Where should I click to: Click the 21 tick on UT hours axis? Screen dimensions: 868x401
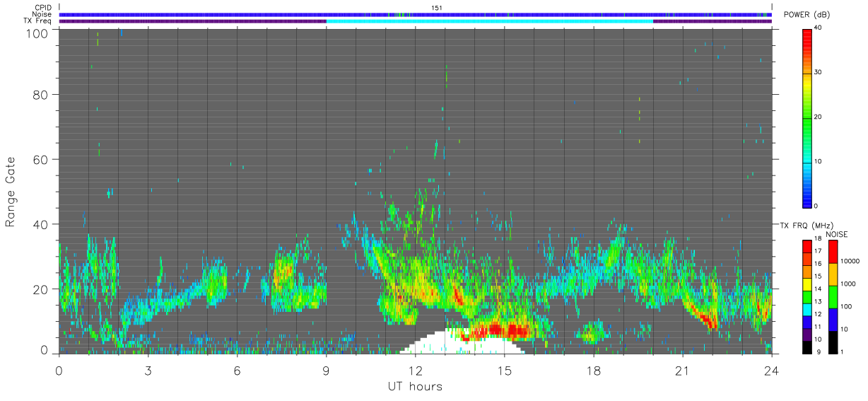point(682,371)
